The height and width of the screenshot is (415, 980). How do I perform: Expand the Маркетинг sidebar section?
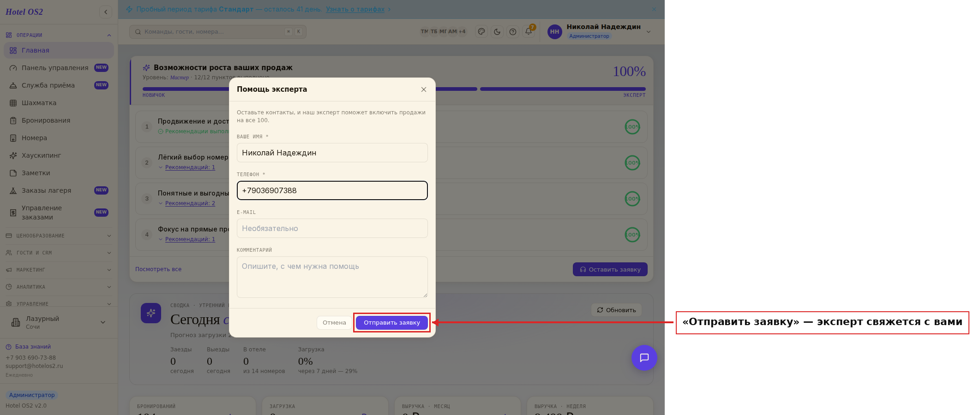[59, 270]
